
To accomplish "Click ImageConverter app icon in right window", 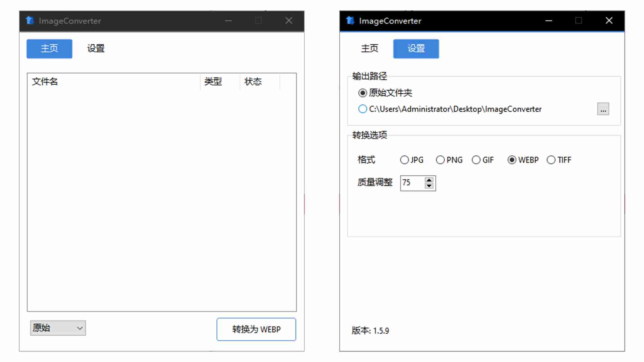I will tap(350, 21).
